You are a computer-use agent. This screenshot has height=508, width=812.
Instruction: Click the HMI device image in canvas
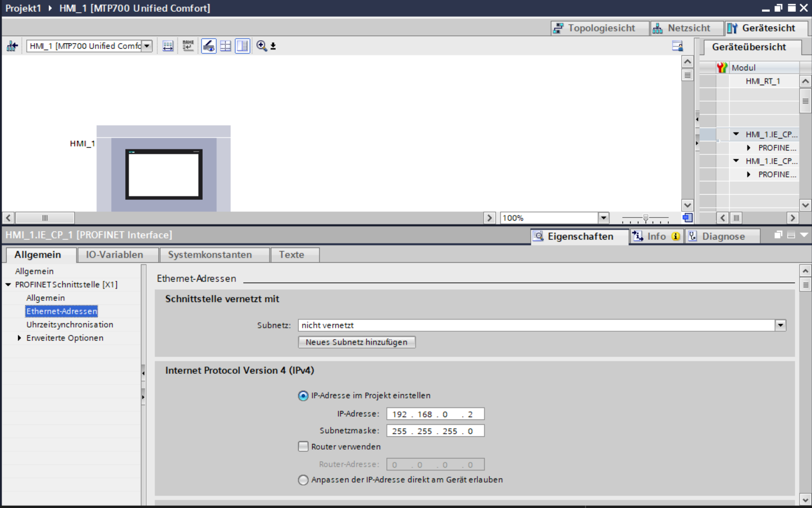click(x=163, y=174)
